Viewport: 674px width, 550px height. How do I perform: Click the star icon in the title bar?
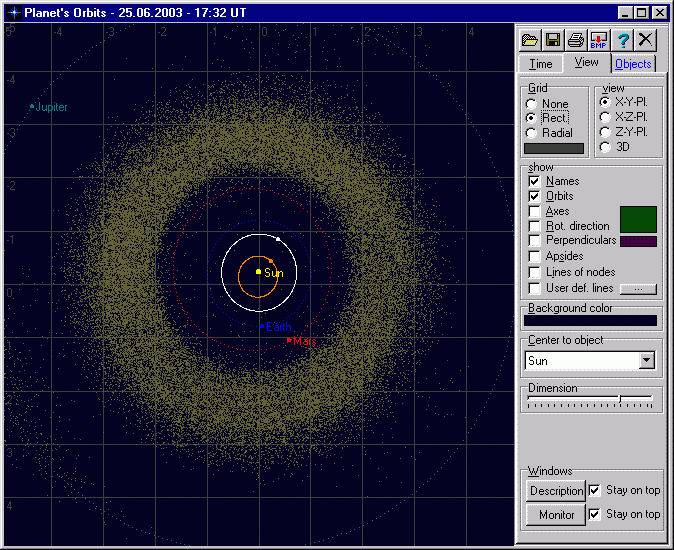(x=14, y=12)
